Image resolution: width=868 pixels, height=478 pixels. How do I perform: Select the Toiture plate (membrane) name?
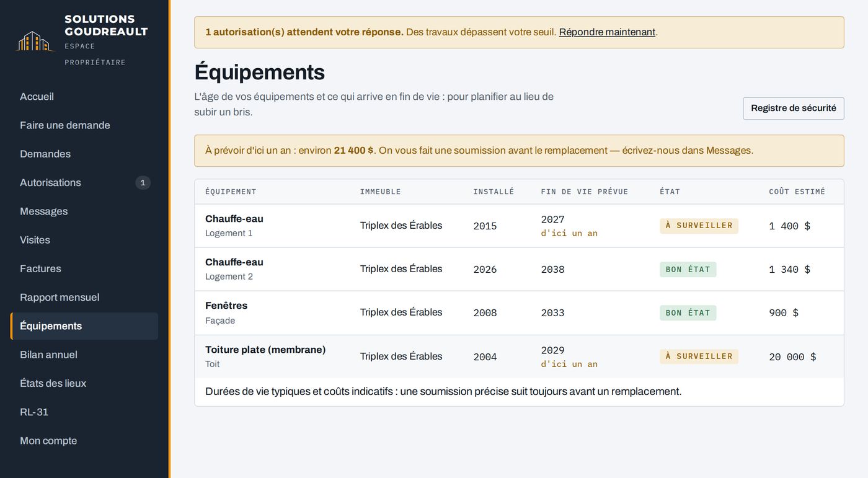265,350
